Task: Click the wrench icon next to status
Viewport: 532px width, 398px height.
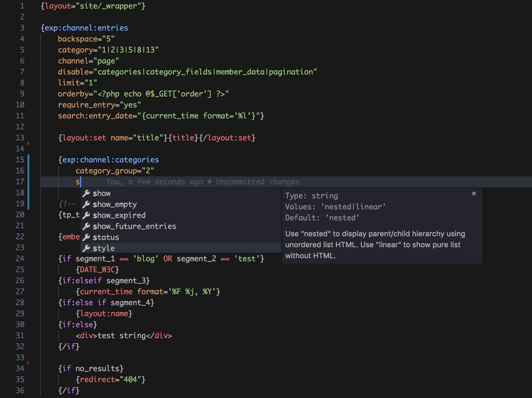Action: tap(86, 237)
